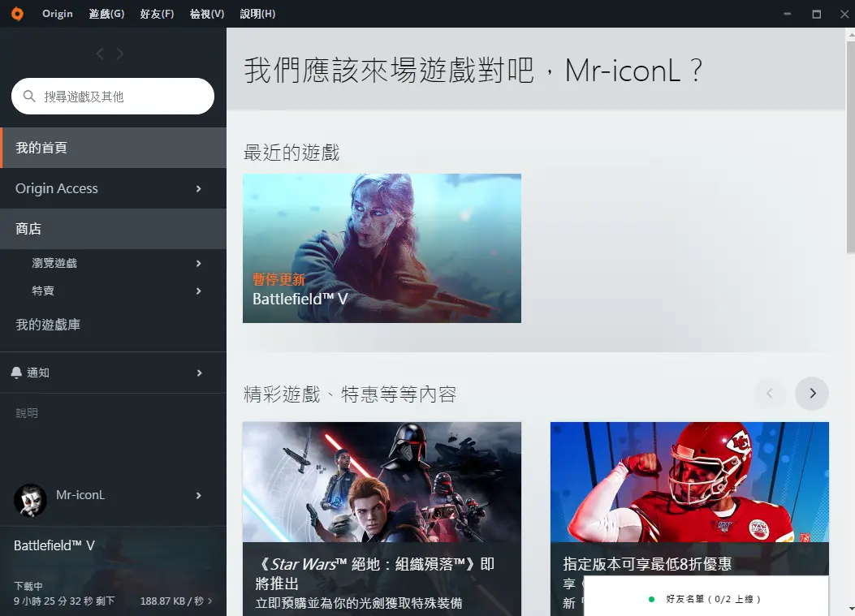Open 通知 notifications
Image resolution: width=855 pixels, height=616 pixels.
click(x=114, y=373)
